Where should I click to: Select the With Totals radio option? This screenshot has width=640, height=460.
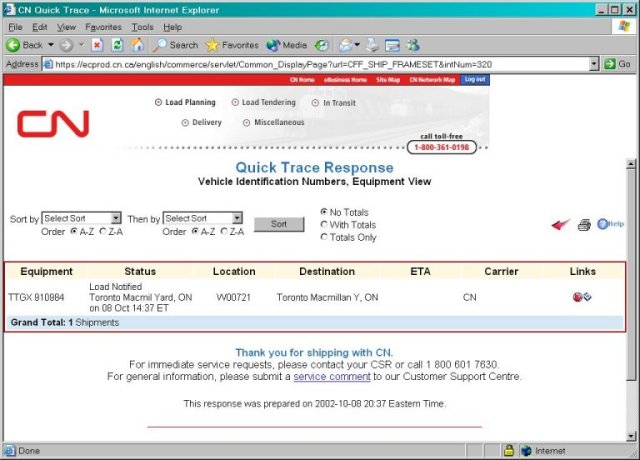[x=324, y=224]
